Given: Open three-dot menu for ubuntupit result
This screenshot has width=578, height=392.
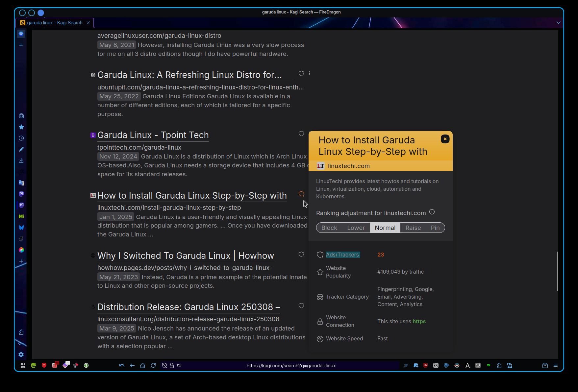Looking at the screenshot, I should tap(309, 73).
